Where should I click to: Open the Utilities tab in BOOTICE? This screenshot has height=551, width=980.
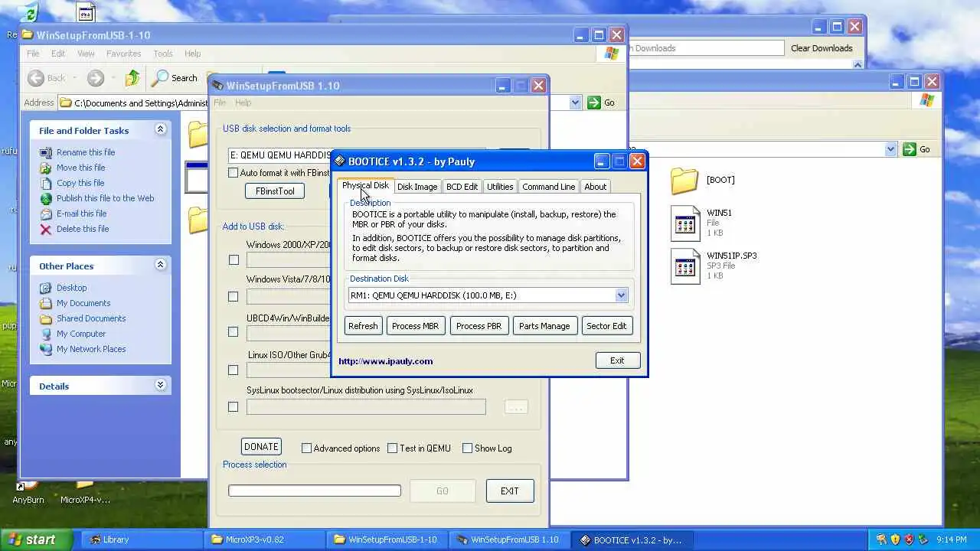point(500,187)
